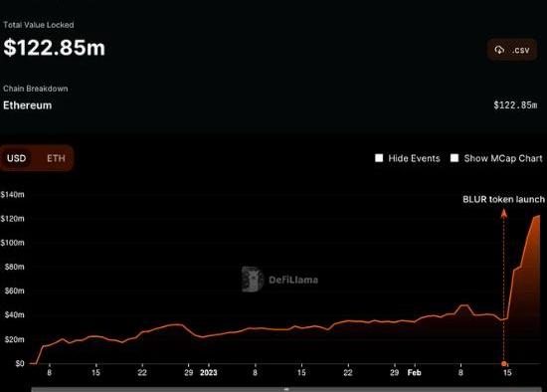Click the Ethereum $122.85m value
This screenshot has height=392, width=547.
point(515,105)
